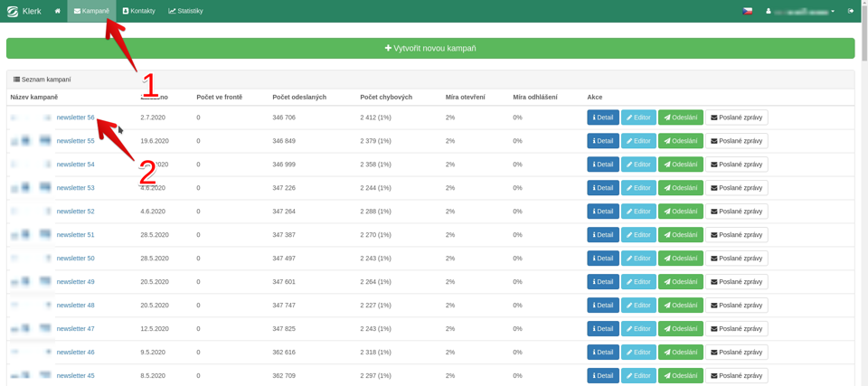Switch language via the Czech flag icon
Viewport: 868px width, 386px height.
point(748,11)
